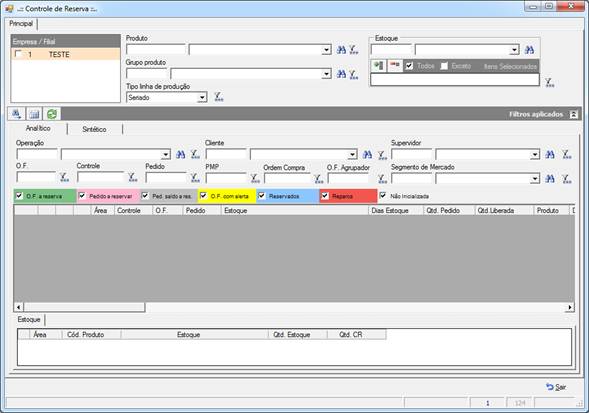Click the green add-item icon in Estoque panel
The height and width of the screenshot is (413, 589).
tap(379, 65)
